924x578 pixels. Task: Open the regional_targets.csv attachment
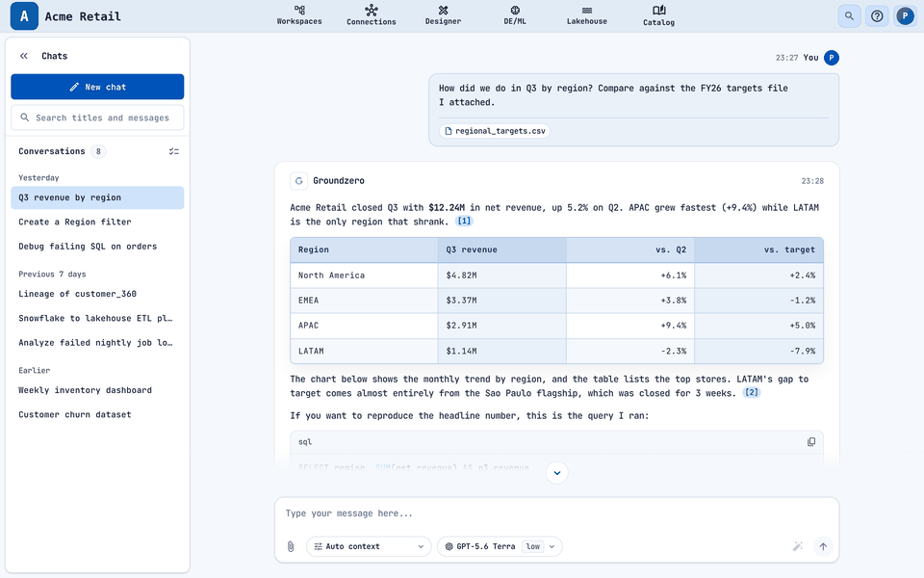click(495, 131)
